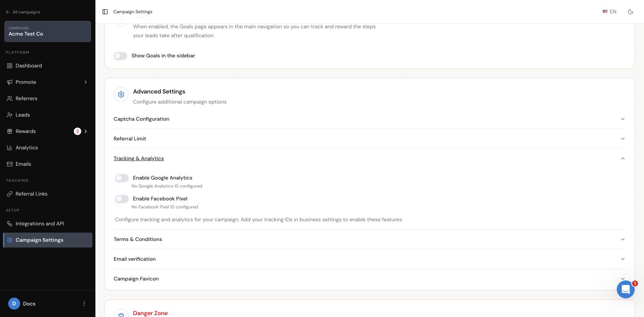Enable Show Goals in the sidebar
Screen dimensions: 644x317
pos(120,56)
